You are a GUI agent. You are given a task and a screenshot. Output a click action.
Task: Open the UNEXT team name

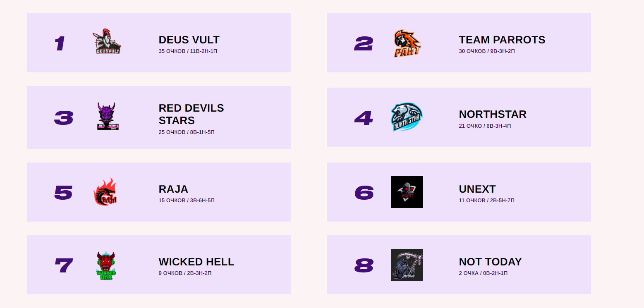477,189
